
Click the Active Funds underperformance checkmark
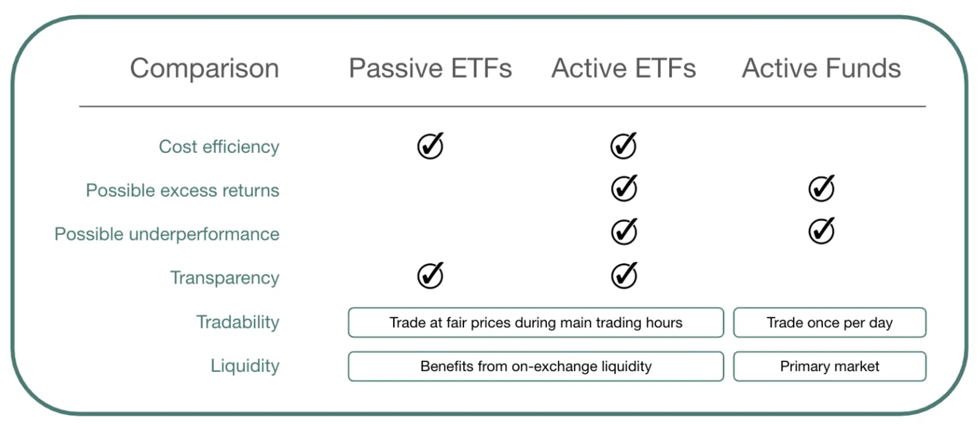point(821,232)
